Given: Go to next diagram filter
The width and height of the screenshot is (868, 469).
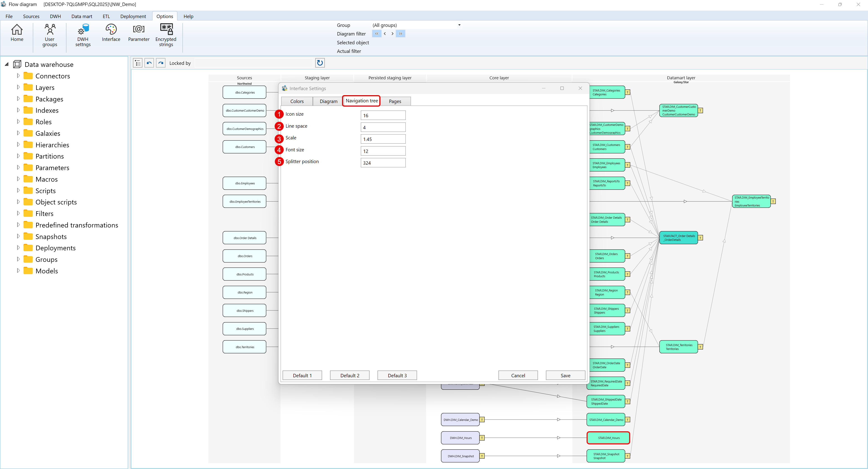Looking at the screenshot, I should point(392,33).
